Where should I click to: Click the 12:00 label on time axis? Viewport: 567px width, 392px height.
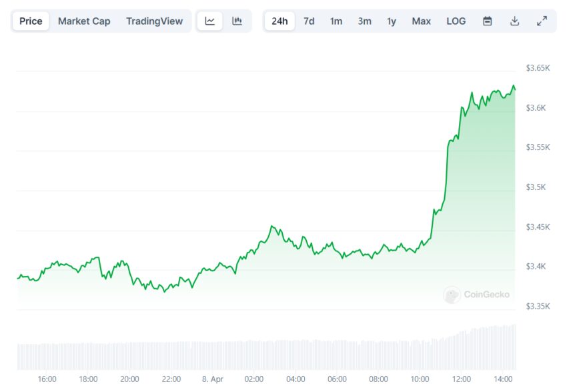pos(462,379)
